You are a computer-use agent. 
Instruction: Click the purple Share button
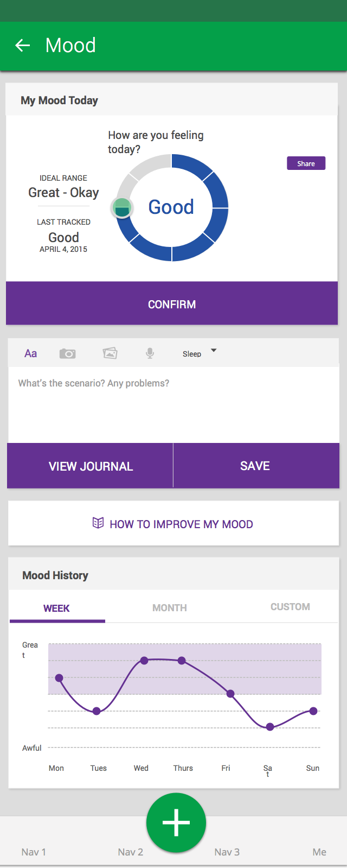coord(306,163)
